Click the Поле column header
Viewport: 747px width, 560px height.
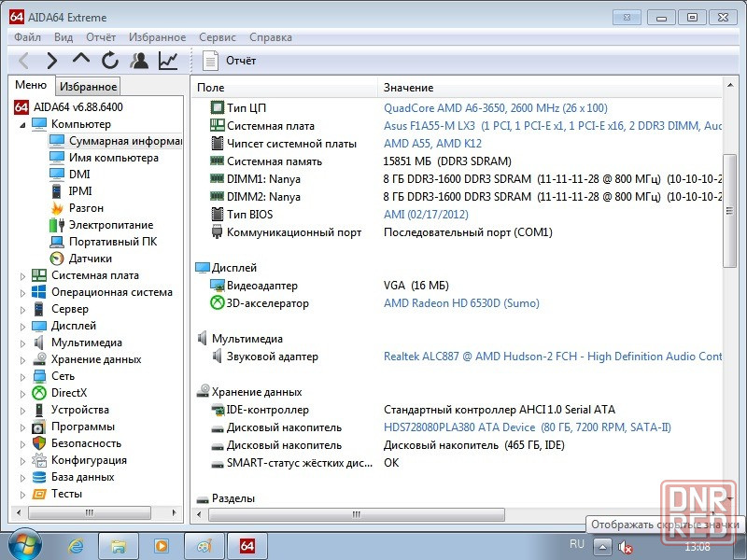click(285, 88)
